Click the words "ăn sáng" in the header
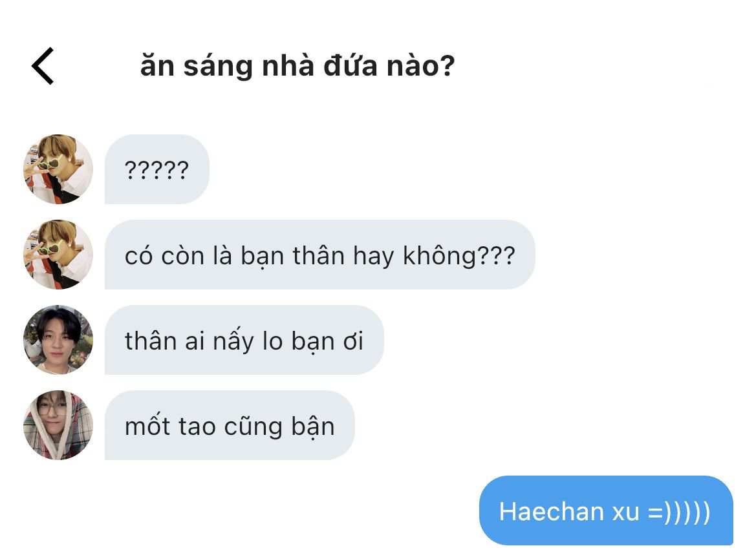Screen dimensions: 756x557 (197, 67)
